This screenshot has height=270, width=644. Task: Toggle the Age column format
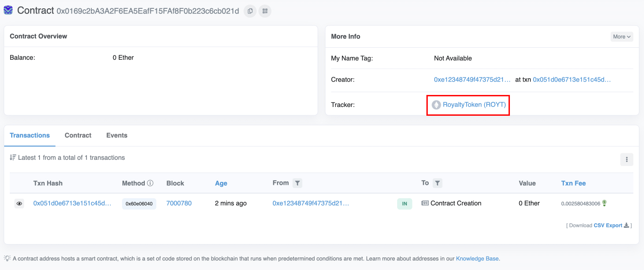[221, 183]
